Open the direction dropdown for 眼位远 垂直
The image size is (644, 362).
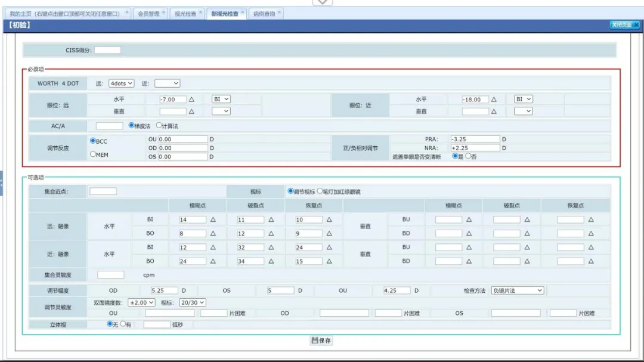pyautogui.click(x=221, y=111)
